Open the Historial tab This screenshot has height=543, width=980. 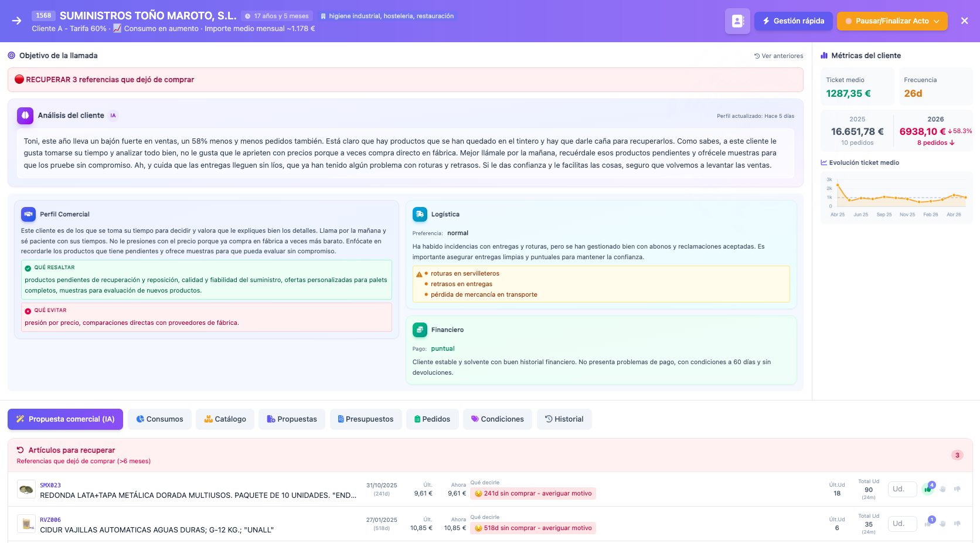click(564, 419)
